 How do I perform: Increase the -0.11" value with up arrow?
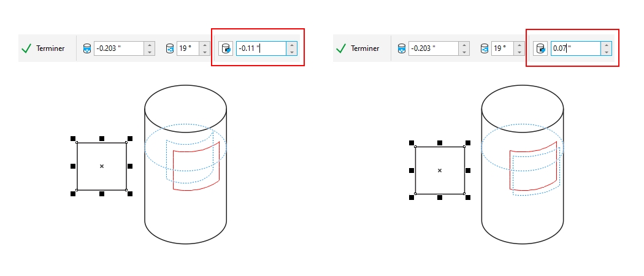[x=291, y=45]
